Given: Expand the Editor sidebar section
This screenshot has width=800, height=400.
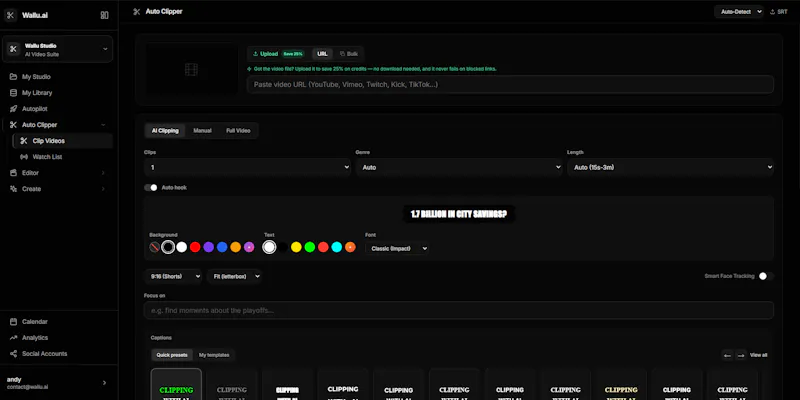Looking at the screenshot, I should point(103,173).
